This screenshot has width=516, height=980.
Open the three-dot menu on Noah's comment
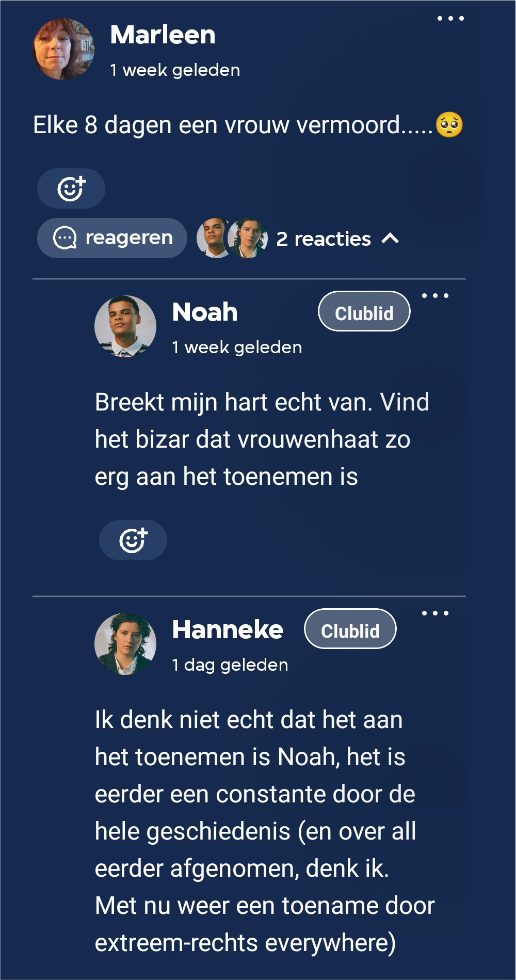(x=435, y=296)
